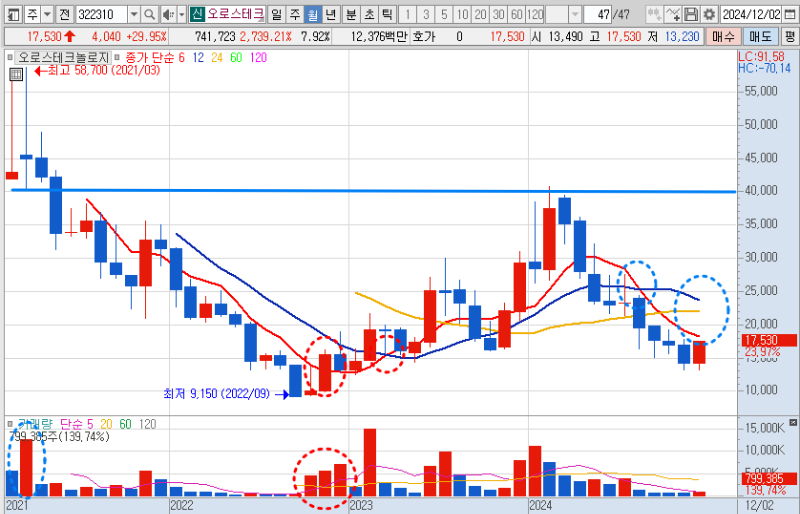The width and height of the screenshot is (800, 514).
Task: Click the LC:91.58 indicator text
Action: 761,57
